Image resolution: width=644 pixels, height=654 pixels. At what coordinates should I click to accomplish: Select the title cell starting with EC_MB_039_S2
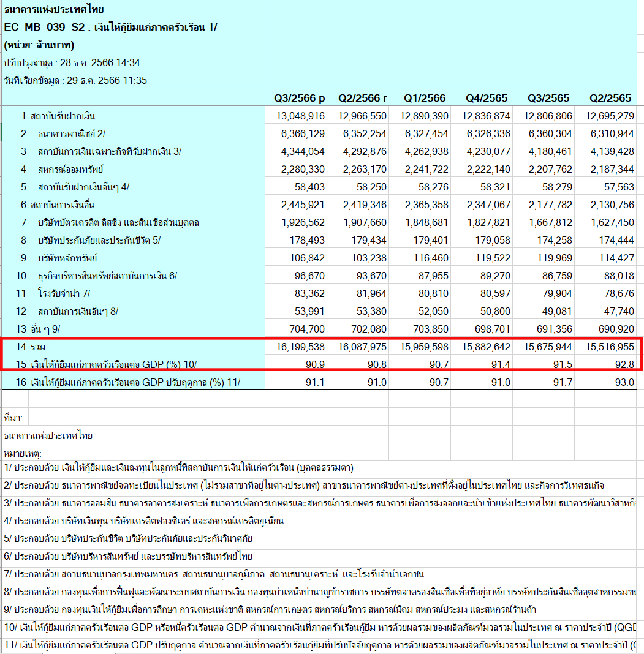tap(110, 27)
